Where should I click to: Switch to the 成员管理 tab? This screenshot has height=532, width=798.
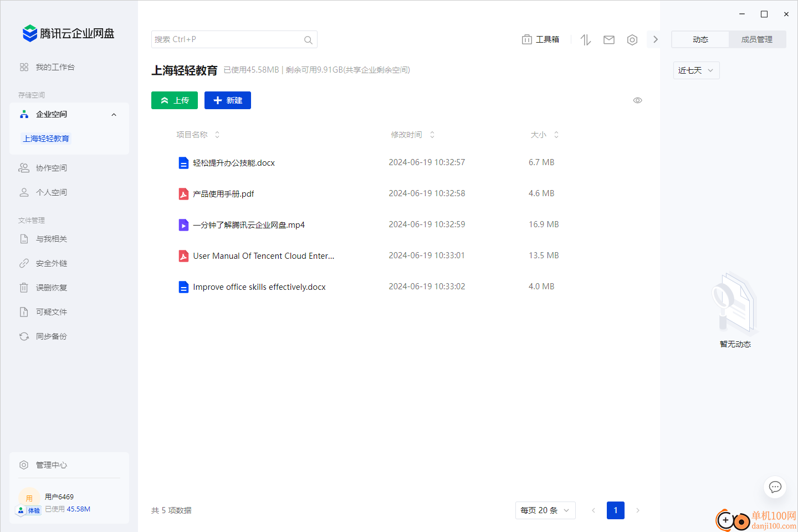pyautogui.click(x=757, y=39)
